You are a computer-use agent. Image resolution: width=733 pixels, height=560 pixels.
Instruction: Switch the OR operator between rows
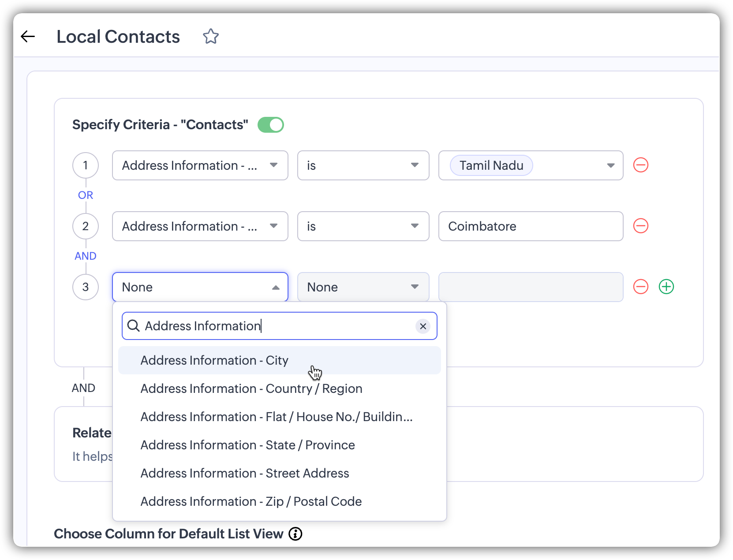(86, 195)
